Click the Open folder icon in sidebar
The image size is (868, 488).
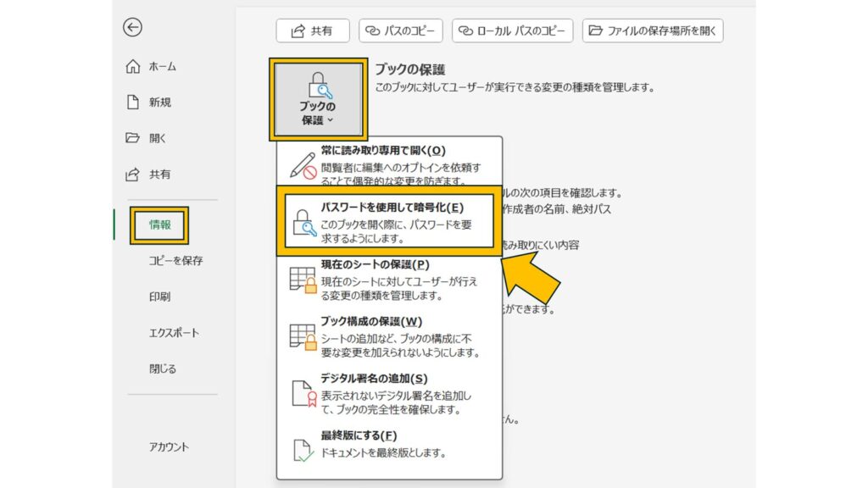(x=132, y=138)
